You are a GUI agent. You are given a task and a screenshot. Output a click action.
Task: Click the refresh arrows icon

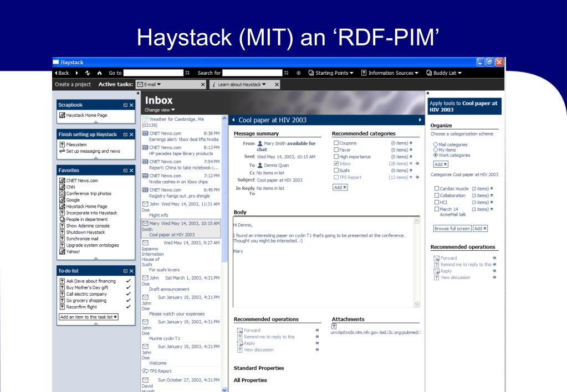88,73
